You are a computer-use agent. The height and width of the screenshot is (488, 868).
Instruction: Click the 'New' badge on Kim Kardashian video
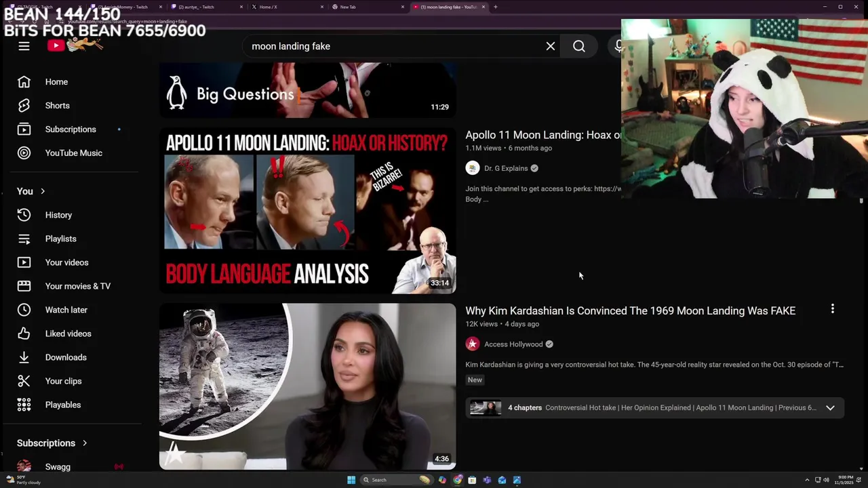point(475,380)
